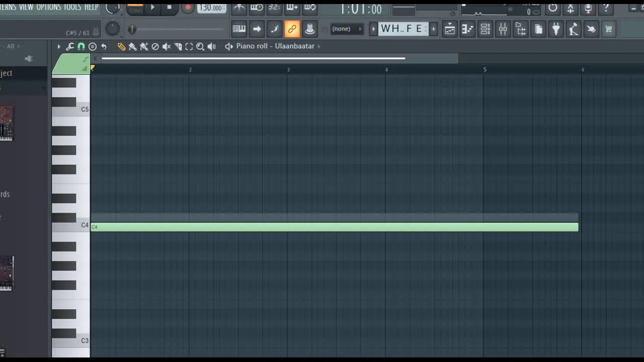This screenshot has width=644, height=362.
Task: Click the main pitch knob
Action: 113,29
